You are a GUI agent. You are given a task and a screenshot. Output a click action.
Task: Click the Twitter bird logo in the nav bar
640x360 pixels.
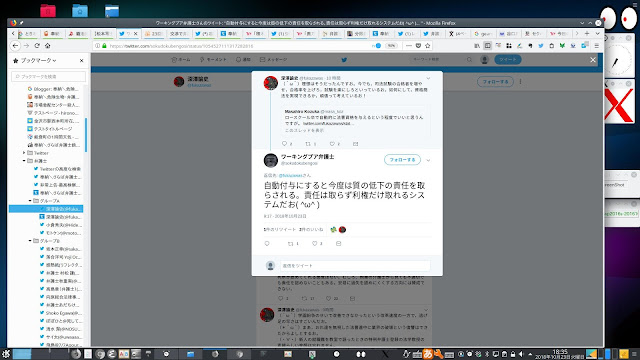point(344,60)
